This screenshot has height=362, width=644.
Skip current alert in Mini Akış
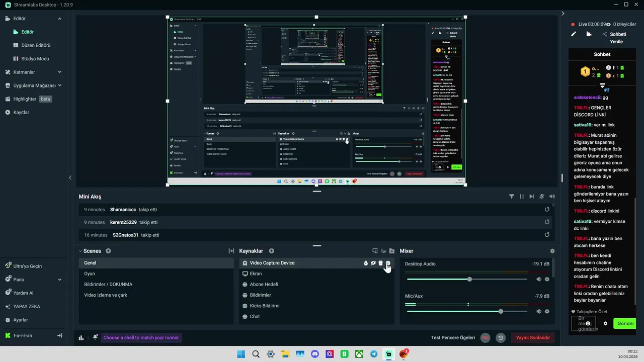[532, 197]
